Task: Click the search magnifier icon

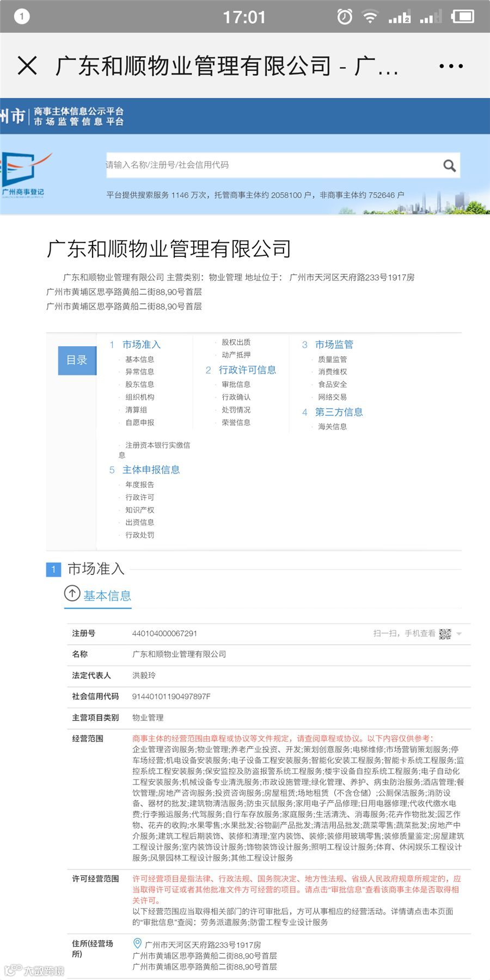Action: [x=449, y=166]
